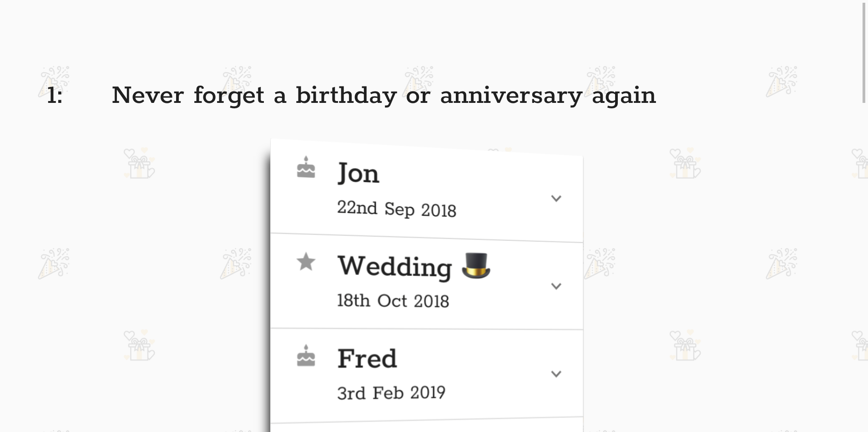
Task: Click the gift box icon left of Jon's row
Action: (139, 163)
